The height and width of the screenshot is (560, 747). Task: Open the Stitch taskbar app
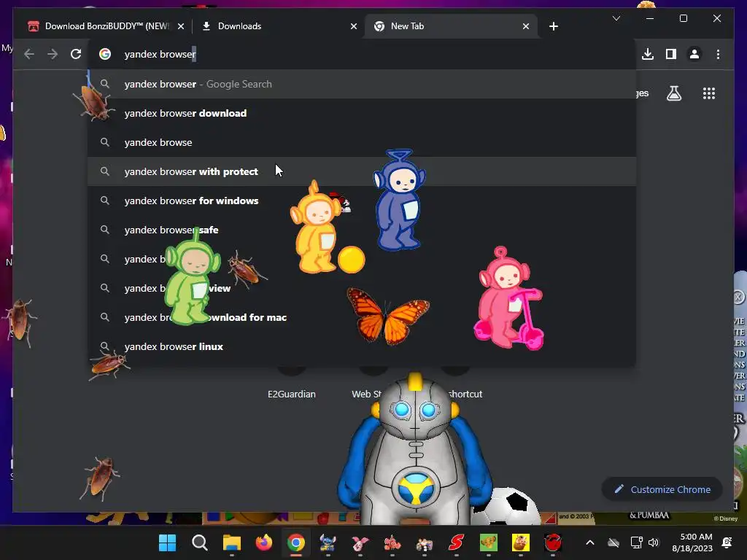(328, 542)
